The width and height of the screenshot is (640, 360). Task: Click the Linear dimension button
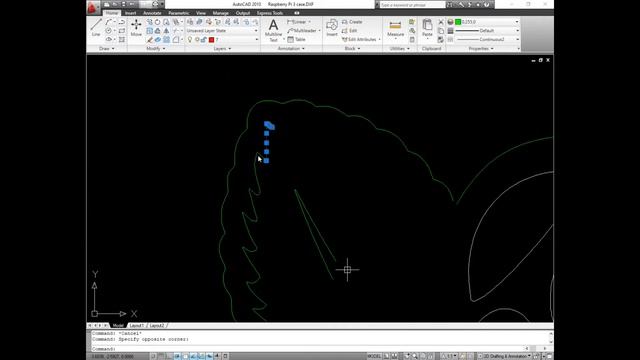299,22
